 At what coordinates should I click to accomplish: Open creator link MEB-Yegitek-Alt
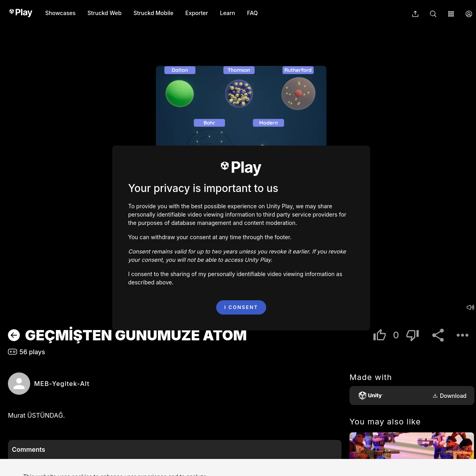(61, 384)
